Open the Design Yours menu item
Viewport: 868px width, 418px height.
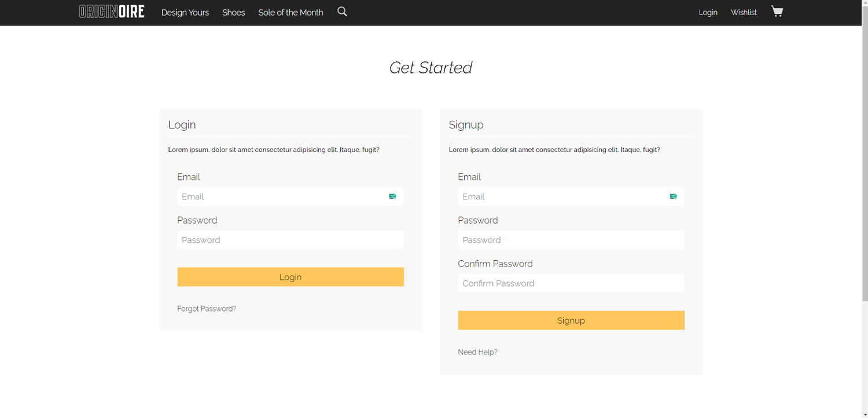pyautogui.click(x=185, y=12)
